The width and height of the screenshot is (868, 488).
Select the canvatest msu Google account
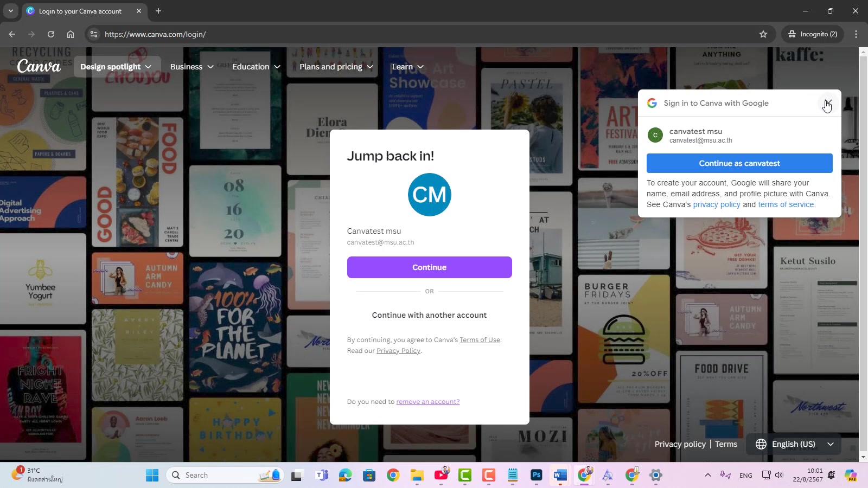[x=739, y=136]
